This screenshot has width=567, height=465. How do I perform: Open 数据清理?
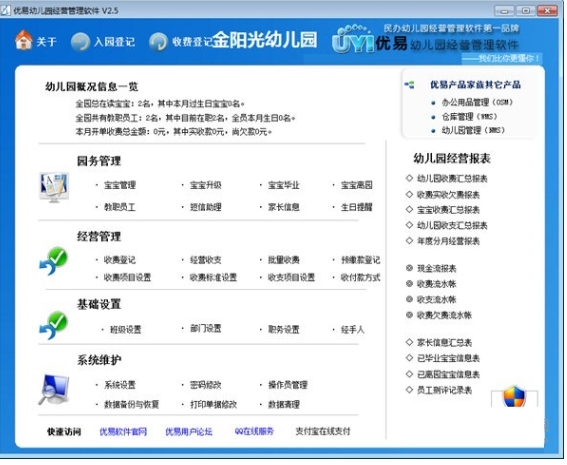284,404
